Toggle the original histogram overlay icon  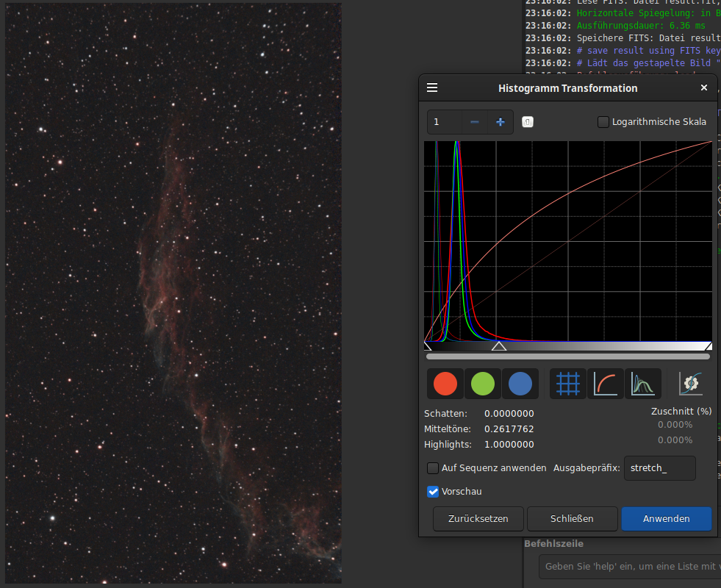(643, 384)
